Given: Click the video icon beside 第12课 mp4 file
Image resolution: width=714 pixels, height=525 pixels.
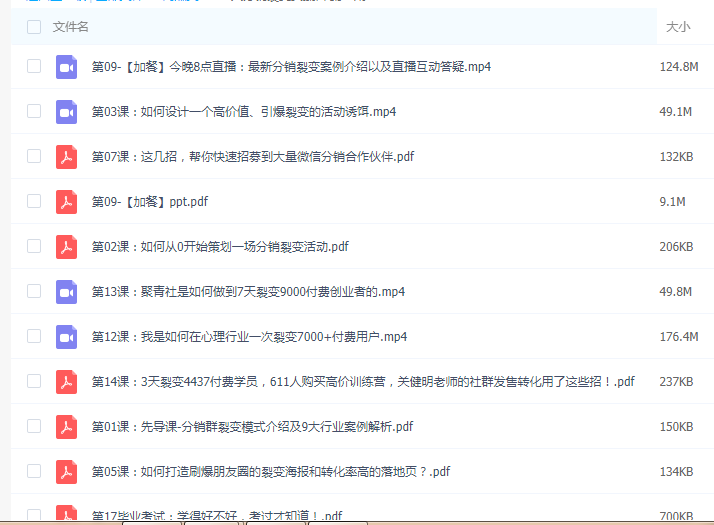Looking at the screenshot, I should pos(66,337).
